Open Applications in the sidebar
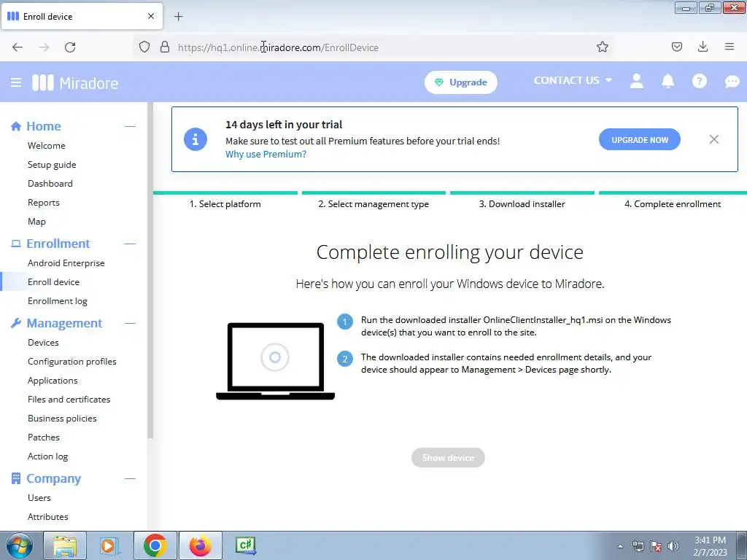Image resolution: width=747 pixels, height=560 pixels. click(x=53, y=381)
